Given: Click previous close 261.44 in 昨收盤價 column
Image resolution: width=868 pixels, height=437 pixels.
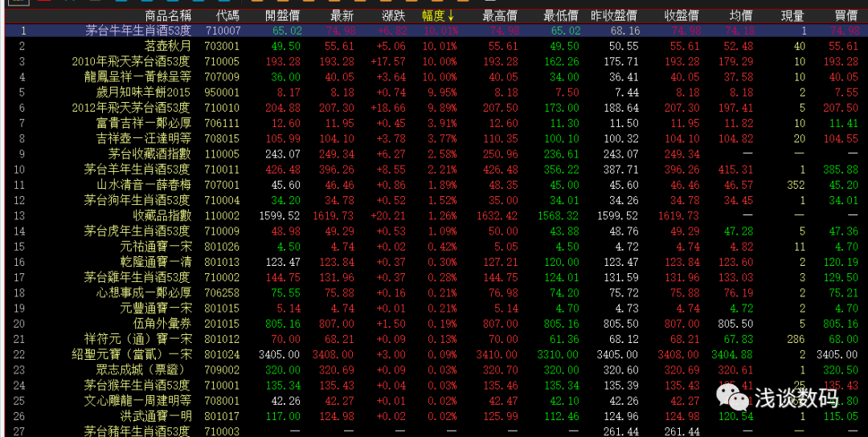Looking at the screenshot, I should tap(620, 431).
